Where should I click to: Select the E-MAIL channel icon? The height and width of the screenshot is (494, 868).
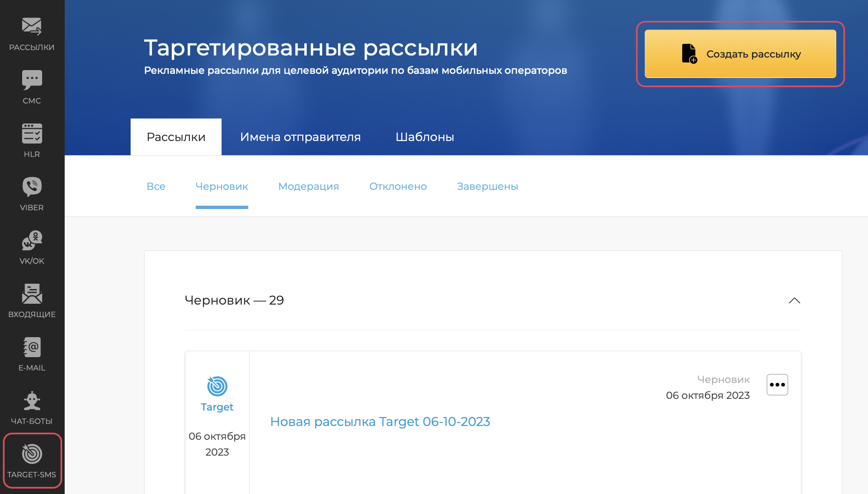pos(31,348)
